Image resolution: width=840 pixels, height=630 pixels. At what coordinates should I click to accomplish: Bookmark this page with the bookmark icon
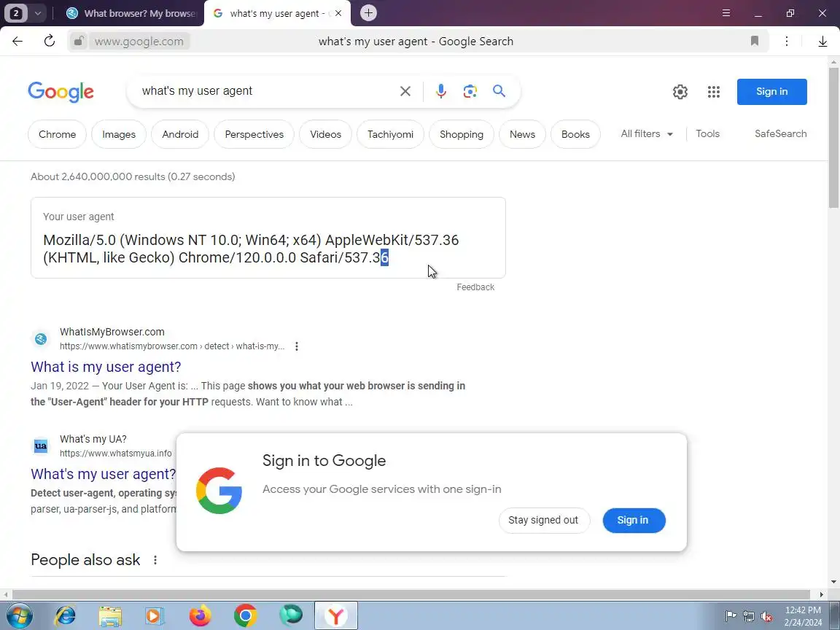[x=754, y=41]
